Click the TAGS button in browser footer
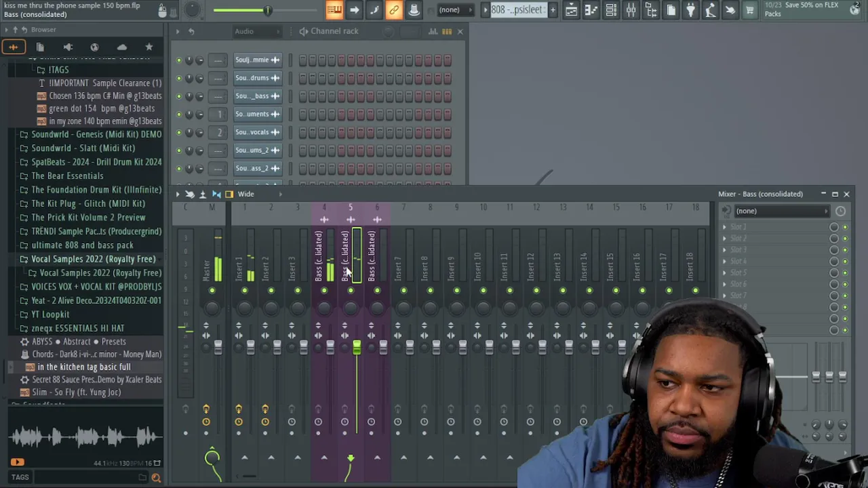868x488 pixels. 20,478
